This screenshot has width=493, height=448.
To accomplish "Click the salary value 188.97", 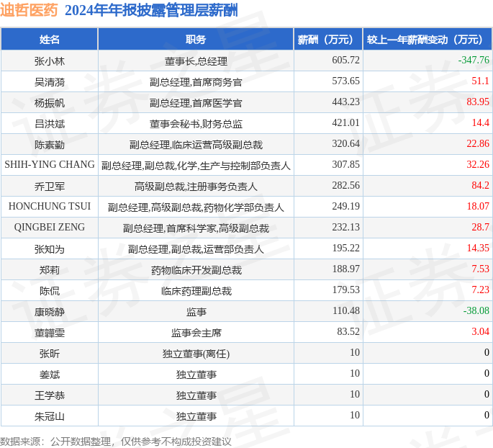I will coord(346,269).
